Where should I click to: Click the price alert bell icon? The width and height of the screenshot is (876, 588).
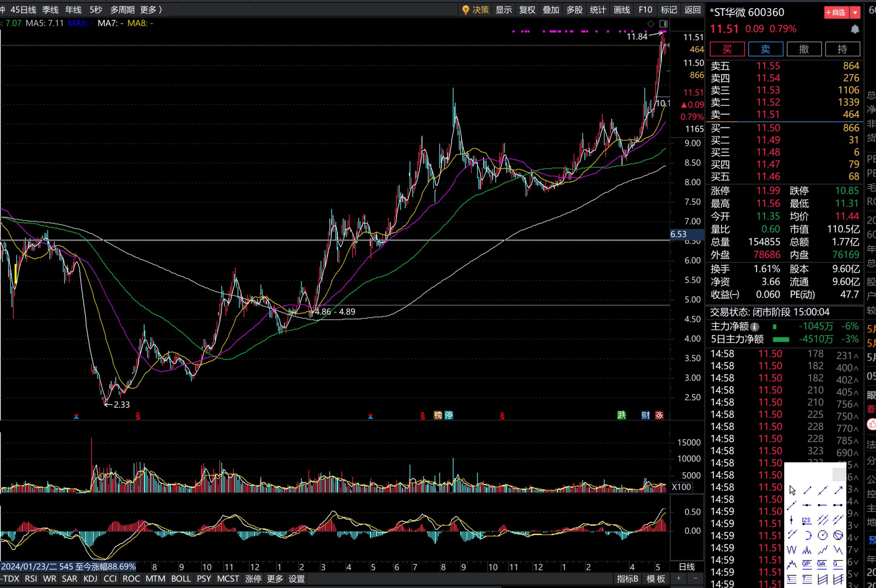[855, 29]
